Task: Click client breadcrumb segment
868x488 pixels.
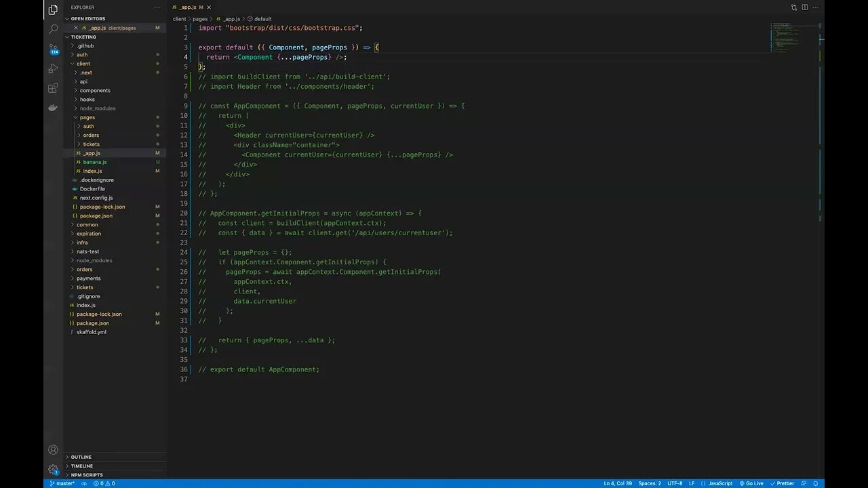Action: pos(179,19)
